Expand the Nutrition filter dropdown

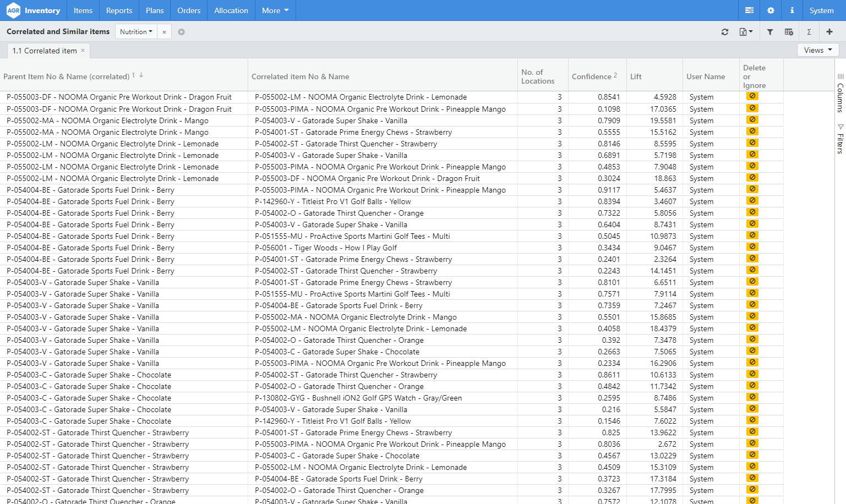tap(136, 32)
